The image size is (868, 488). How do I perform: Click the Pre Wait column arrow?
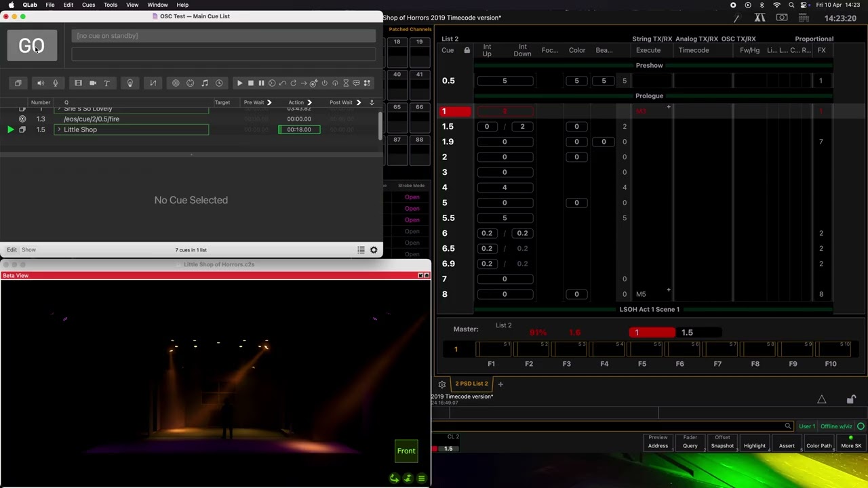click(269, 102)
